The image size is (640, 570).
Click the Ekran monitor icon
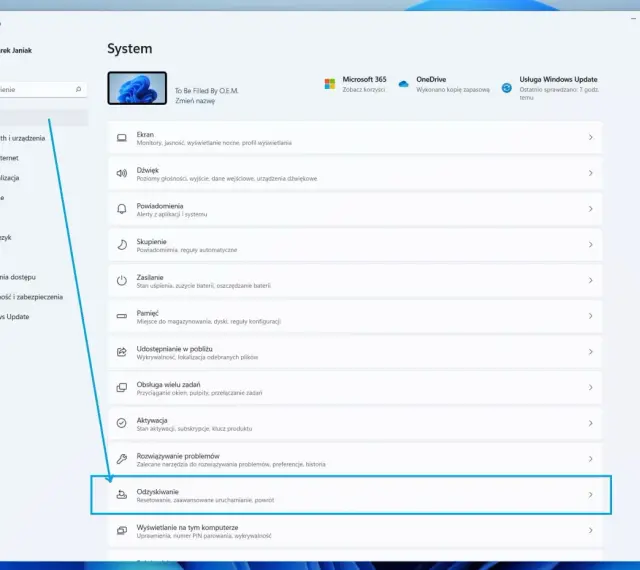122,138
